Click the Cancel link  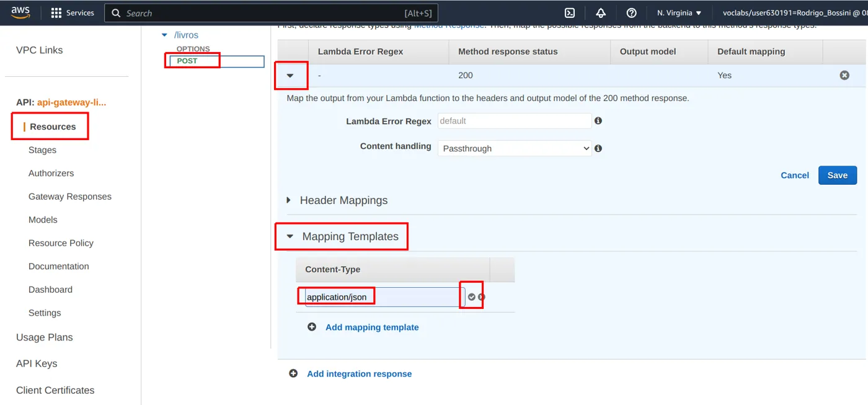(x=795, y=176)
